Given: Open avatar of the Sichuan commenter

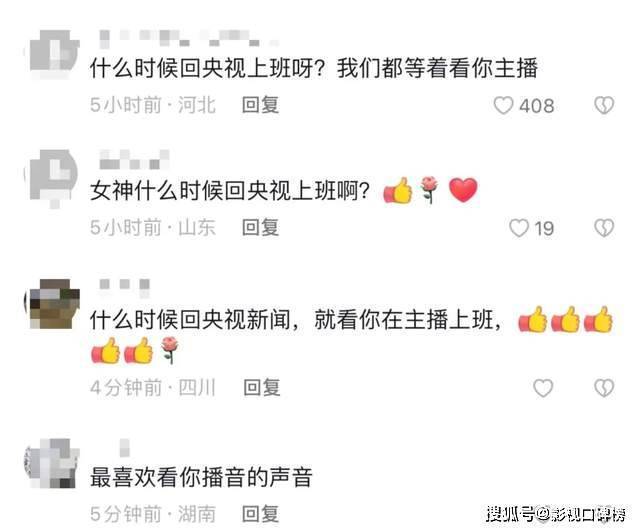Looking at the screenshot, I should tap(53, 304).
